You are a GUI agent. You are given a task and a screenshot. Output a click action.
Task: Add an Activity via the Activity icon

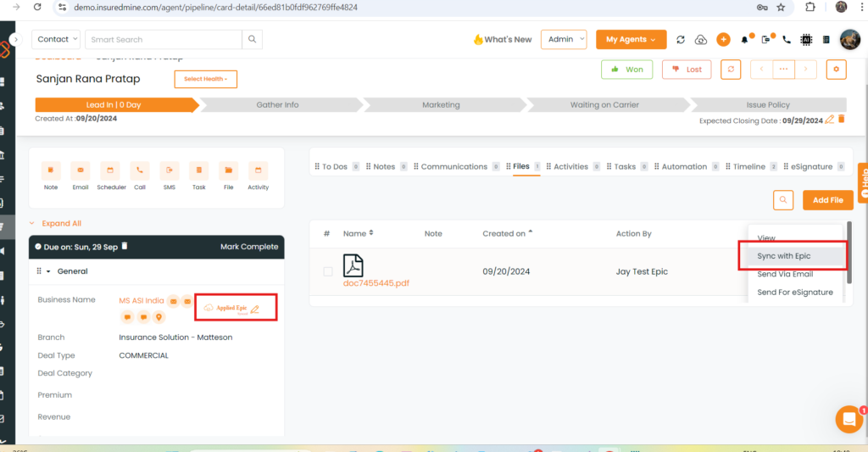tap(258, 170)
